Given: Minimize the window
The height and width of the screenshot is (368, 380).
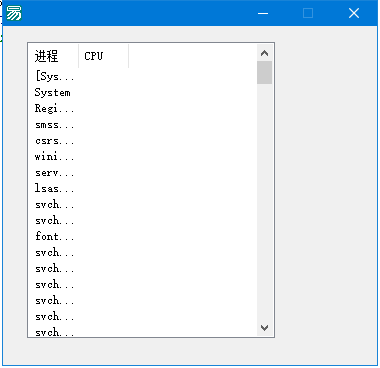Looking at the screenshot, I should (x=263, y=13).
